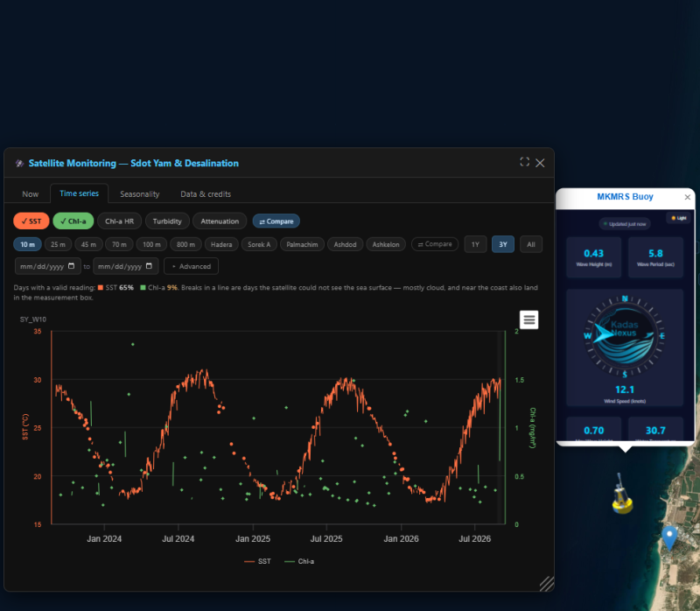This screenshot has height=611, width=700.
Task: Open the Now tab
Action: click(x=31, y=193)
